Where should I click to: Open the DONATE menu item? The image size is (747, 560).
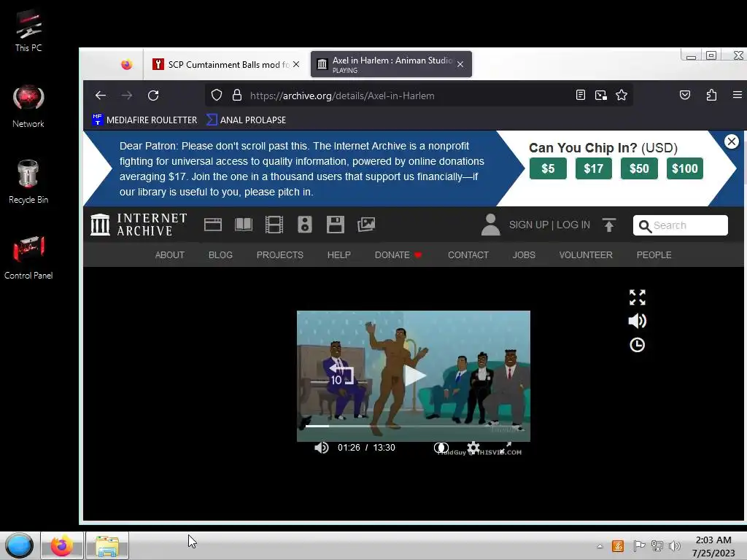point(398,254)
